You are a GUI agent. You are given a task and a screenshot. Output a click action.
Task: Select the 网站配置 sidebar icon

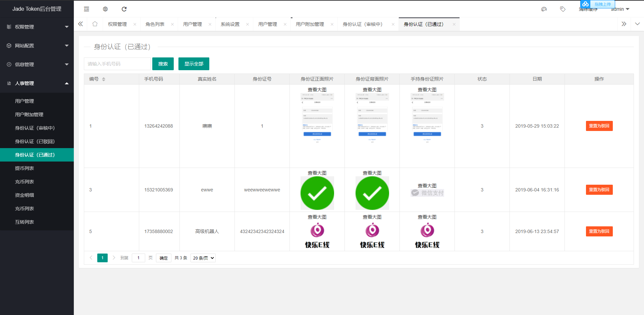point(9,46)
